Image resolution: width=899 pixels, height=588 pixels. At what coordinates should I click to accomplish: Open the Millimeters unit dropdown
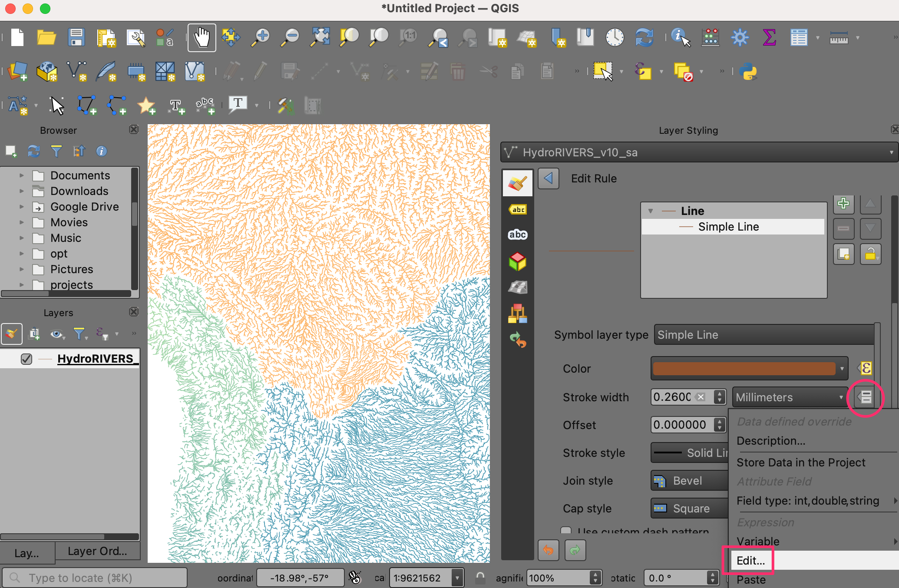click(x=790, y=397)
